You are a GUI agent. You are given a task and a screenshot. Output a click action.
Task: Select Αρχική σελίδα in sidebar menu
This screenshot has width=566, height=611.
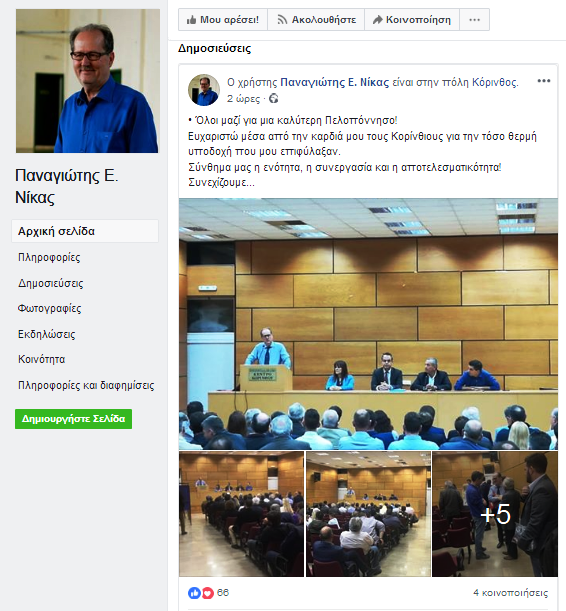coord(85,231)
